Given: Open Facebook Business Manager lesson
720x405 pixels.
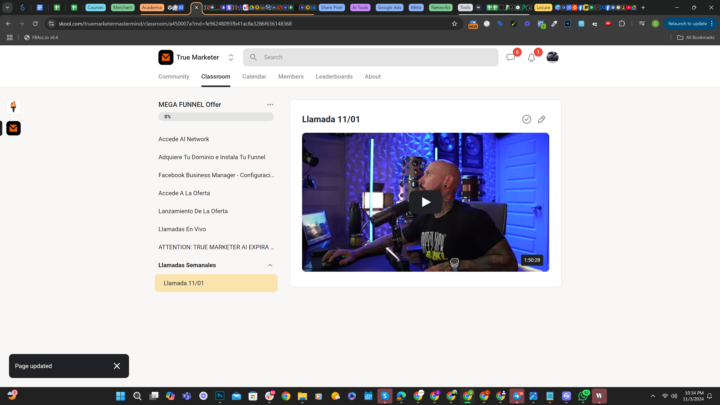Looking at the screenshot, I should click(216, 175).
